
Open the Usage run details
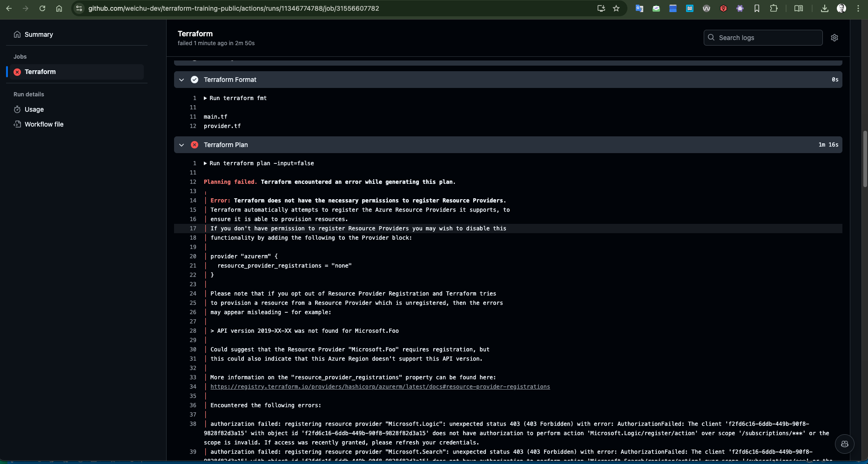point(34,109)
